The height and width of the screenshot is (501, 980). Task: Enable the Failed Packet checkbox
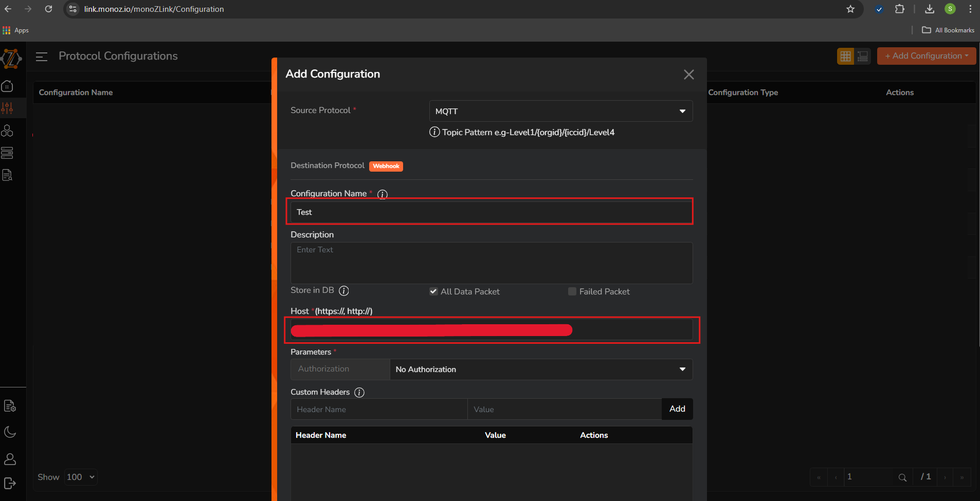(x=572, y=291)
